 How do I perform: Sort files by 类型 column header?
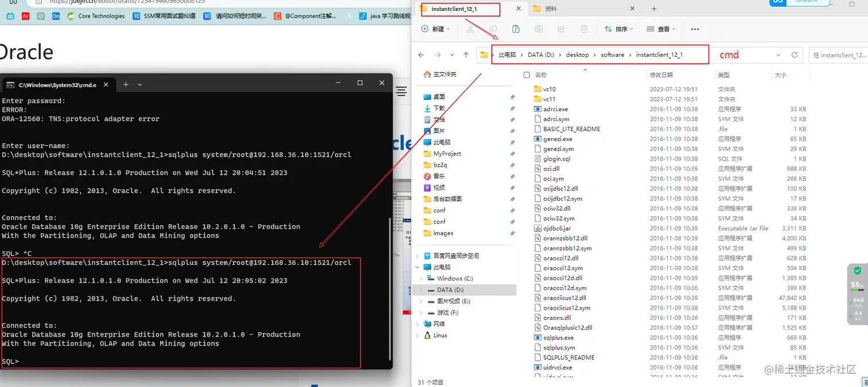(724, 75)
